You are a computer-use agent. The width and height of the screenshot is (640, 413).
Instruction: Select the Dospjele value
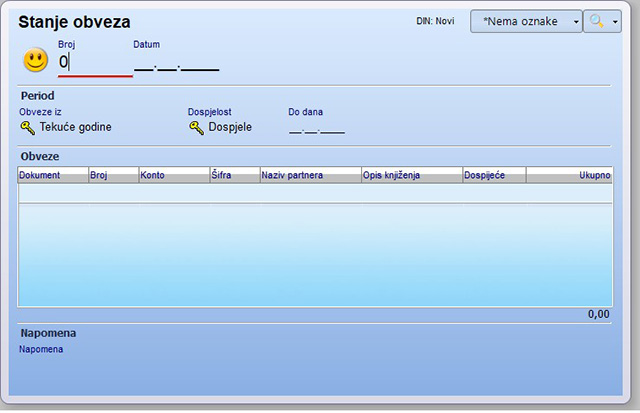click(230, 127)
